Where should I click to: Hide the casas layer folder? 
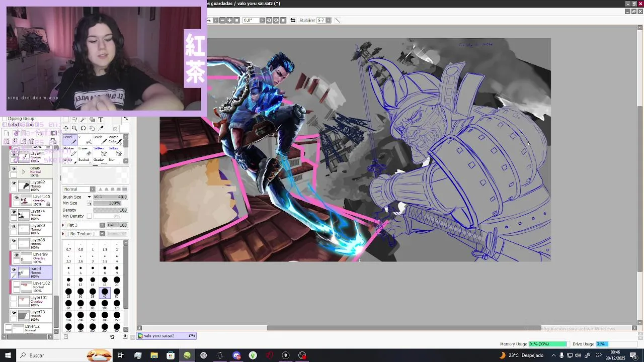pyautogui.click(x=14, y=169)
